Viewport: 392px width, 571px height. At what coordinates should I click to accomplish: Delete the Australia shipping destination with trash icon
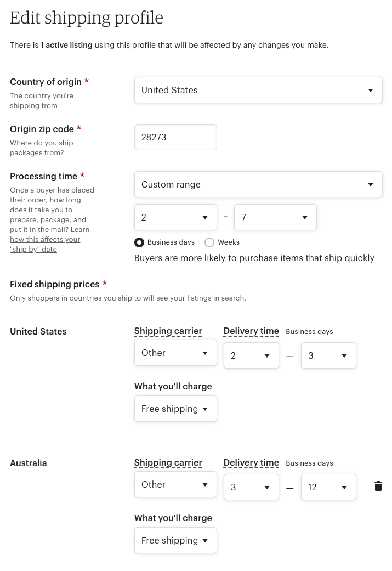[x=378, y=486]
